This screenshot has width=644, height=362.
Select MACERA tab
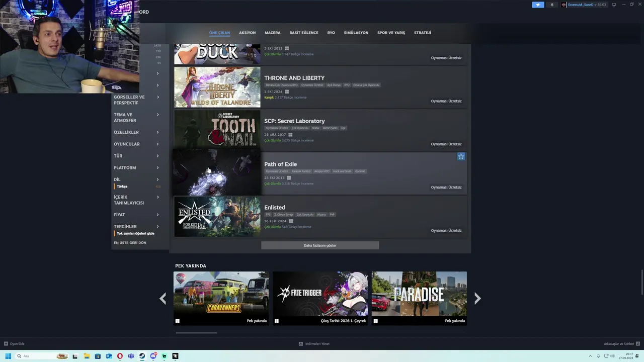[x=272, y=33]
